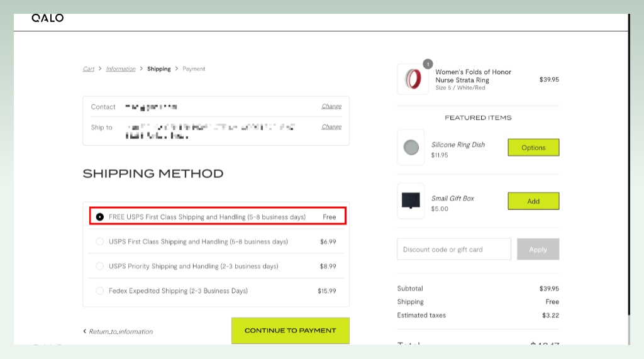This screenshot has width=644, height=359.
Task: Click the Women's Folds of Honor product title
Action: tap(473, 76)
